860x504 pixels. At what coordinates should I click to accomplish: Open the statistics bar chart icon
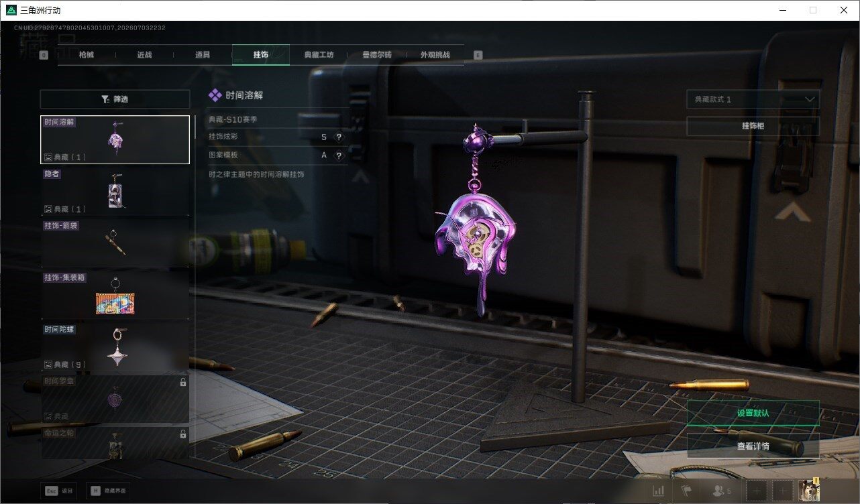[659, 491]
